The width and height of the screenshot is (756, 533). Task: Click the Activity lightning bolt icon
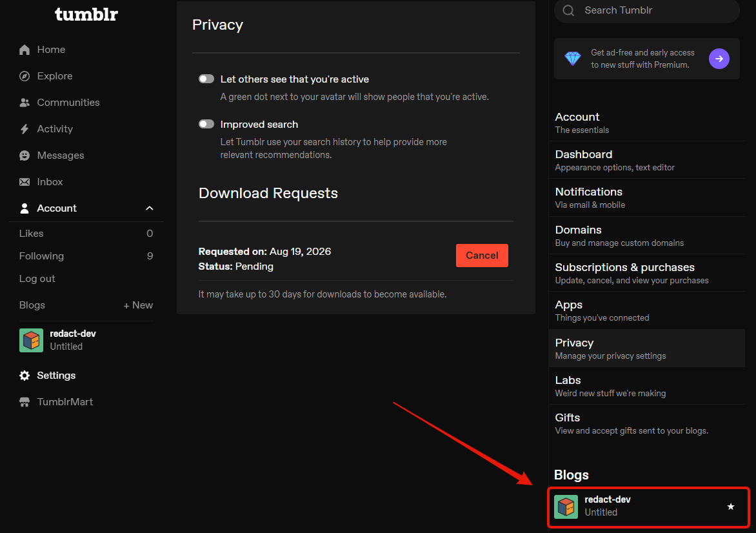point(25,129)
